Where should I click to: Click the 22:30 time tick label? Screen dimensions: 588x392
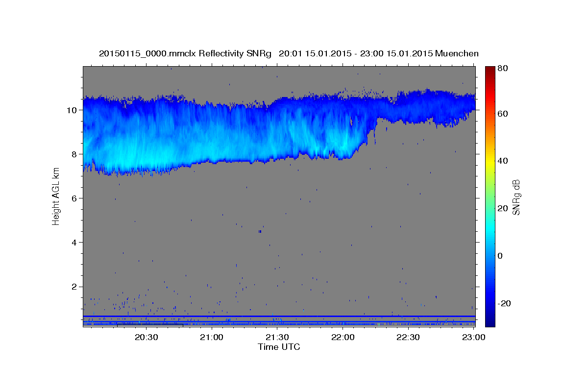point(408,337)
